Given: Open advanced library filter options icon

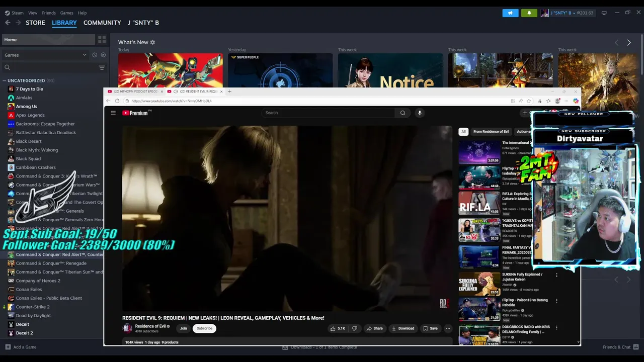Looking at the screenshot, I should click(x=102, y=67).
